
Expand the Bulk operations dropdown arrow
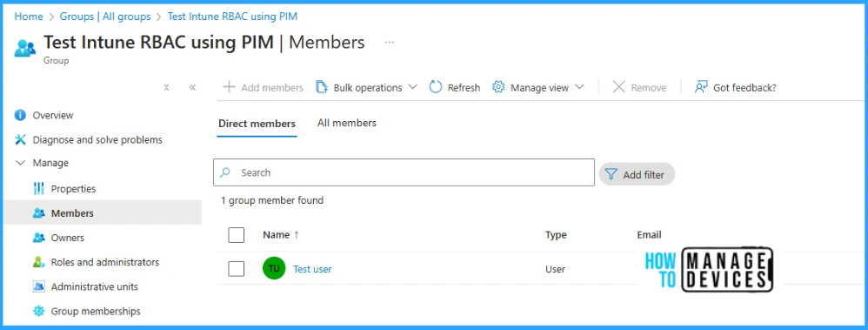[x=412, y=87]
